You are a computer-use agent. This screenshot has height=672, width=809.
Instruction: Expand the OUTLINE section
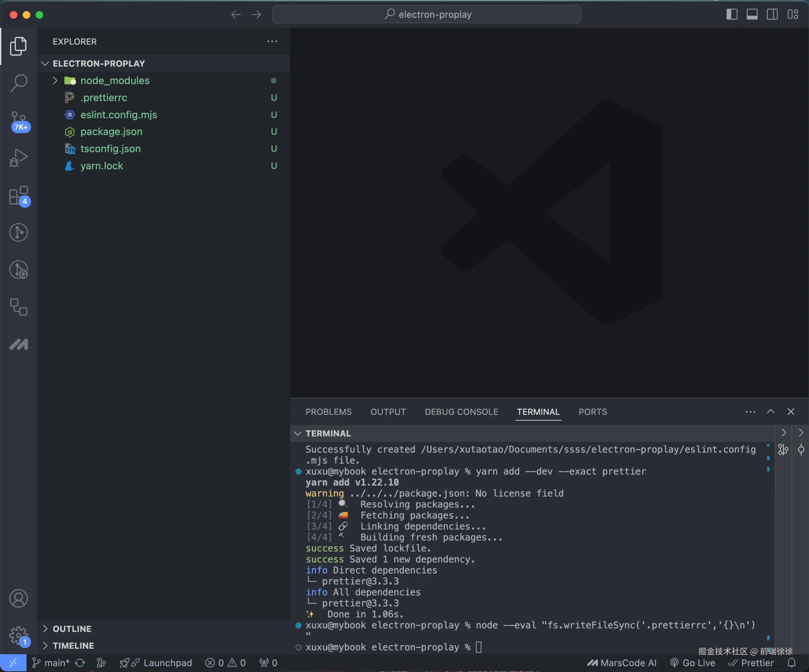click(72, 629)
